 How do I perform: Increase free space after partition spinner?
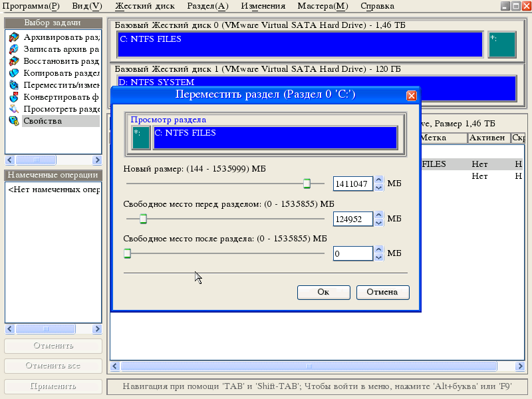coord(378,249)
